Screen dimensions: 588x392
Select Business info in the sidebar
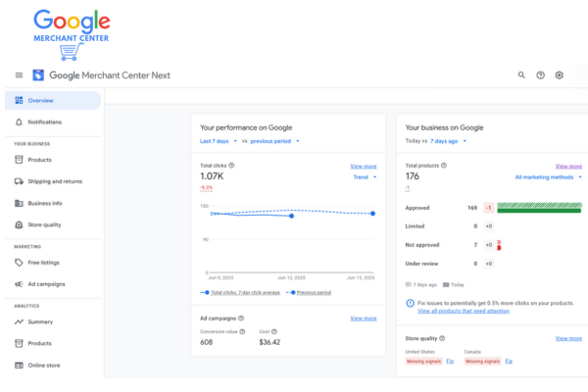pyautogui.click(x=53, y=203)
